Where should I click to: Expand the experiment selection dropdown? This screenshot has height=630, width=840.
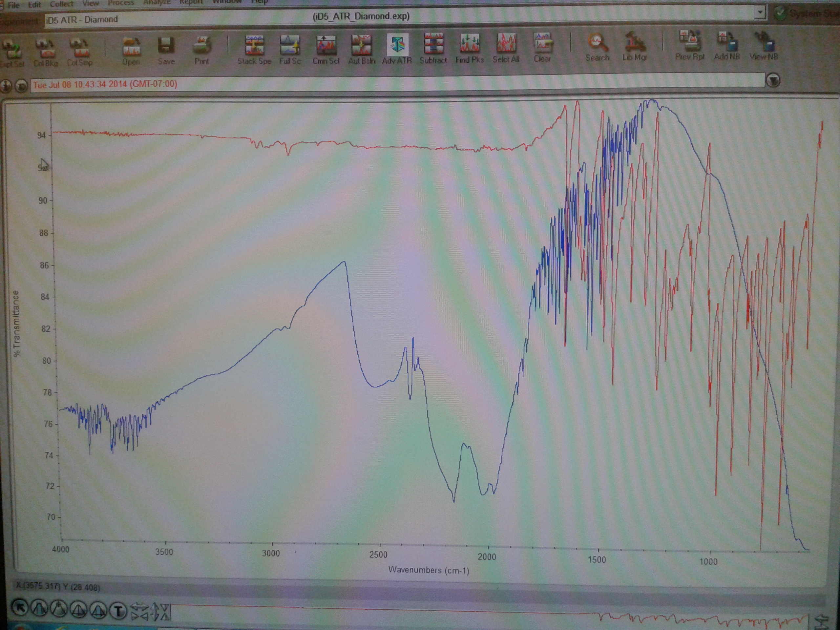click(760, 12)
